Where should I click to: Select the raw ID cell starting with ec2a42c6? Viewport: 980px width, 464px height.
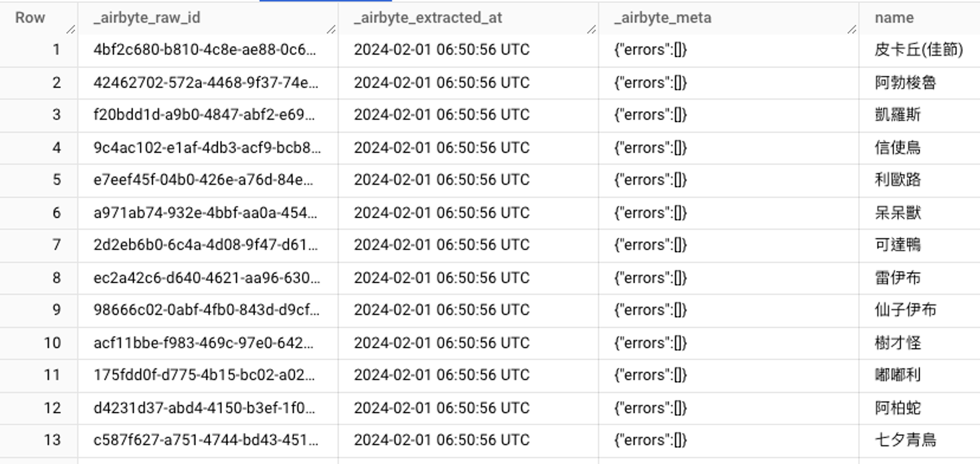tap(207, 277)
